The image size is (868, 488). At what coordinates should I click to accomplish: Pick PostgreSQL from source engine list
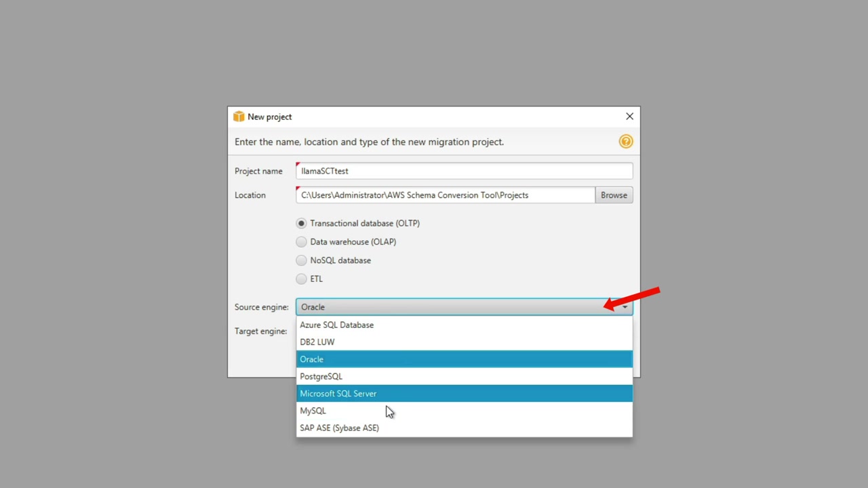(x=464, y=376)
